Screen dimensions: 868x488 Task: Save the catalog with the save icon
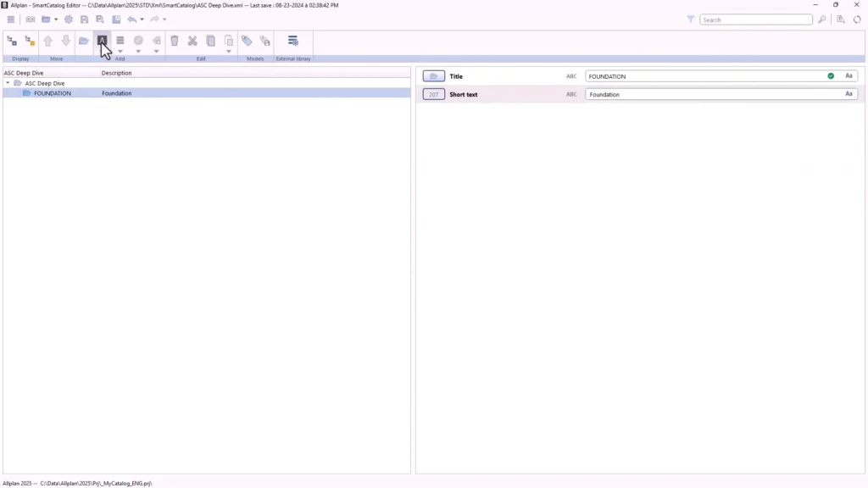click(x=85, y=19)
